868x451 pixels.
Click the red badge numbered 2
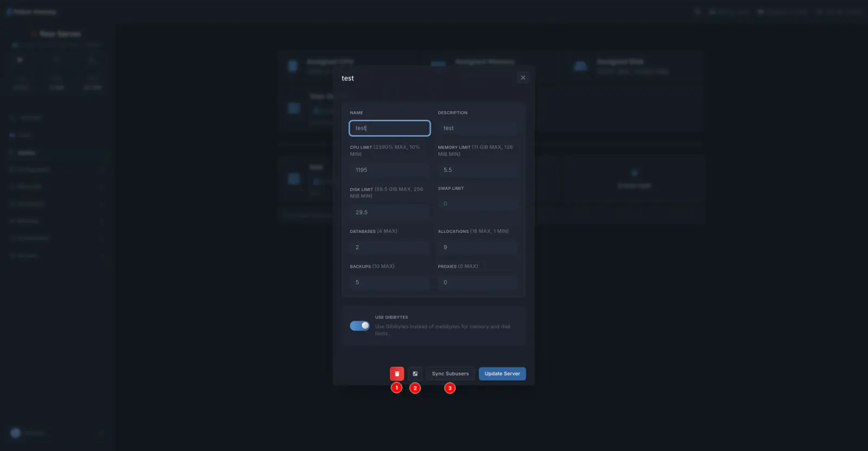415,388
